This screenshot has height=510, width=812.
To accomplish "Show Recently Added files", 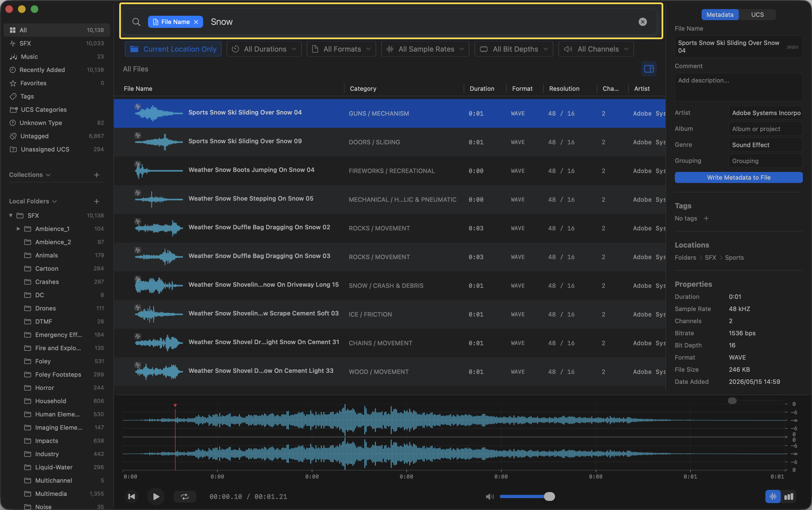I will coord(57,70).
